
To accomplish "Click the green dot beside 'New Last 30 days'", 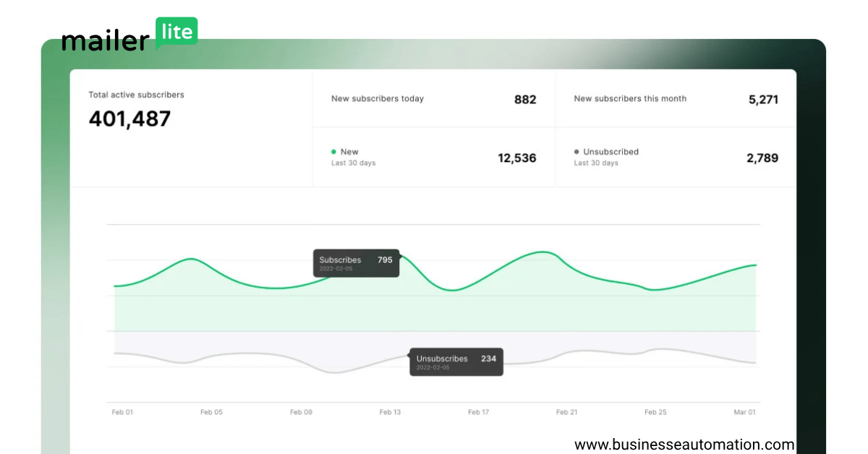I will point(333,152).
